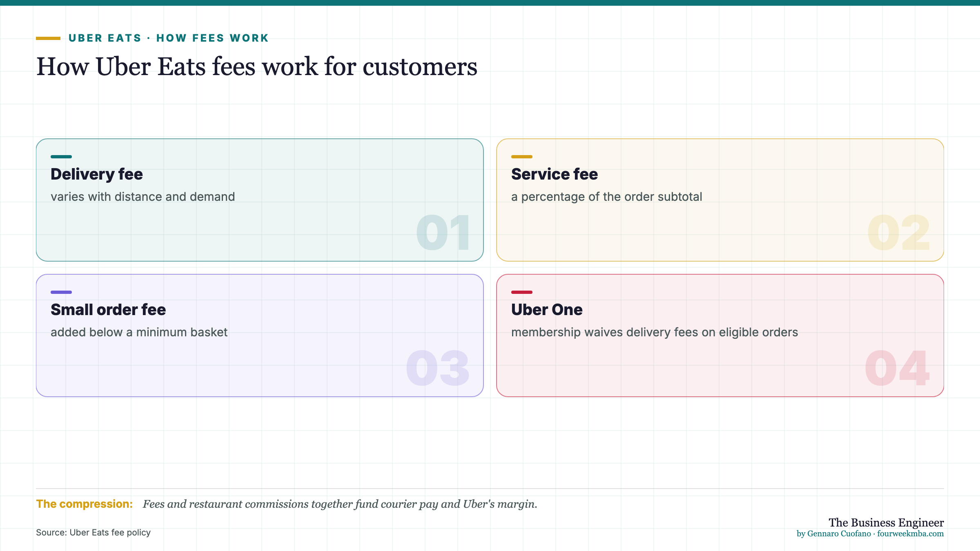
Task: Click the 'Small order fee' card heading
Action: pyautogui.click(x=108, y=310)
